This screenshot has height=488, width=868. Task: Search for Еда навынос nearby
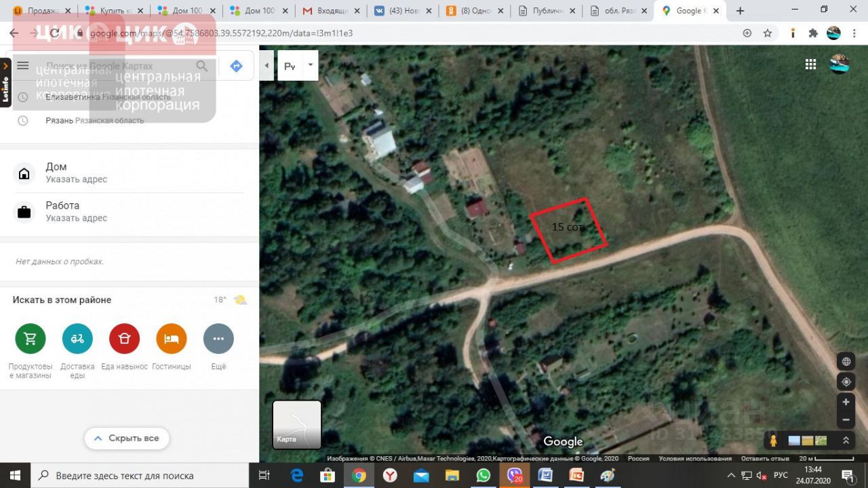click(125, 347)
